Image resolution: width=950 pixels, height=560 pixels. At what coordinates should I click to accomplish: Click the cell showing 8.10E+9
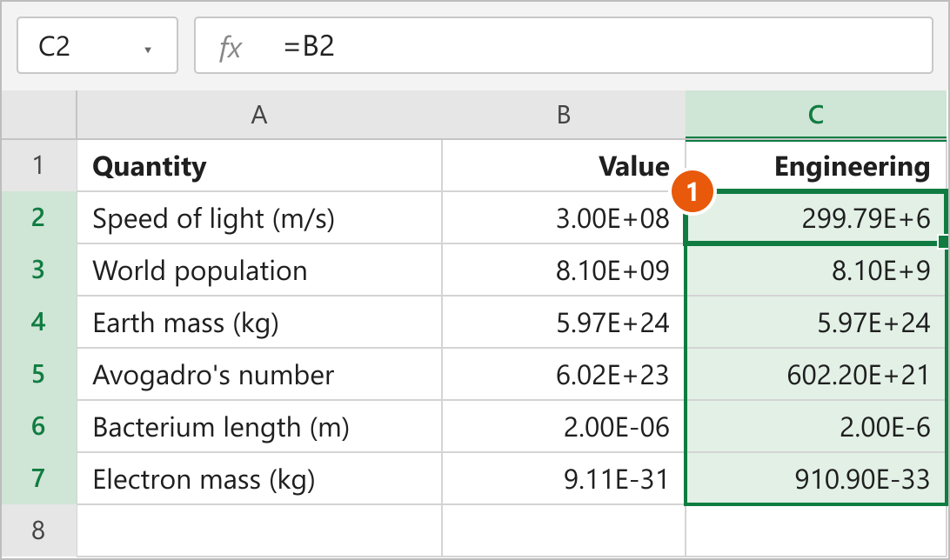815,270
